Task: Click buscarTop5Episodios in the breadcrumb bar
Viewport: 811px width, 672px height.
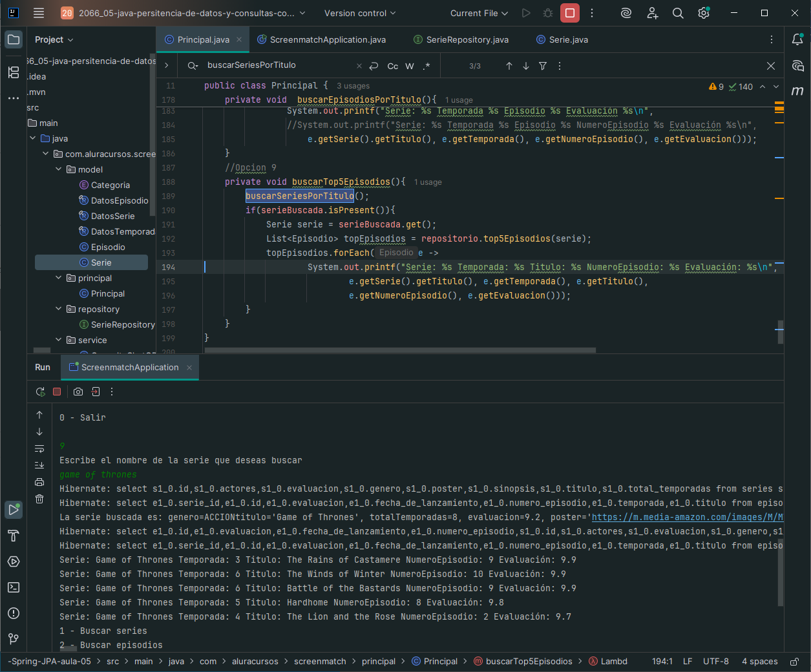Action: point(523,662)
